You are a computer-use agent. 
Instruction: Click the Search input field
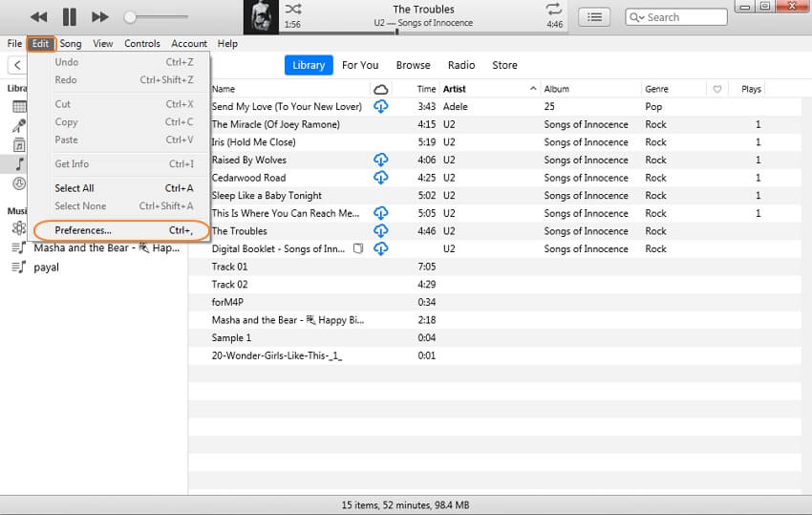tap(676, 17)
